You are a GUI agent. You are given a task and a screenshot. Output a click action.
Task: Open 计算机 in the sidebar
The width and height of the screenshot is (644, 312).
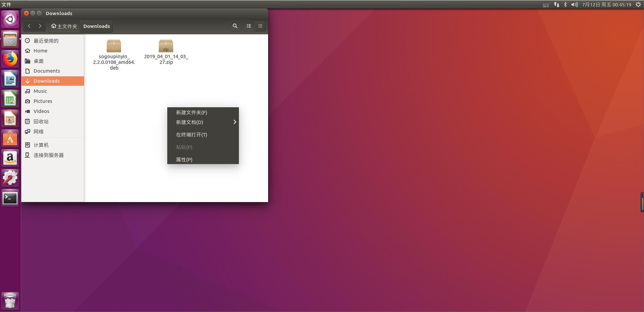[x=53, y=145]
